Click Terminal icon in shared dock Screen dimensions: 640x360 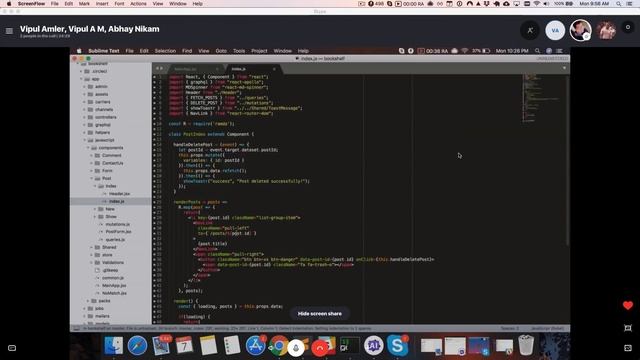pyautogui.click(x=349, y=345)
